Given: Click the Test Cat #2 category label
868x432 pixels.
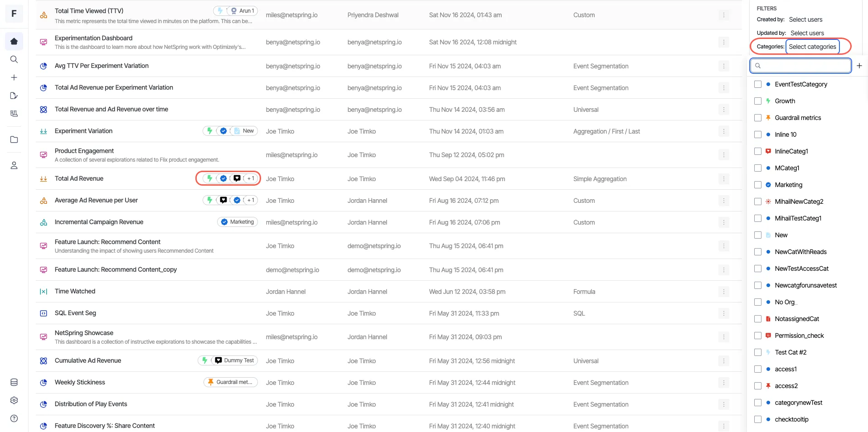Looking at the screenshot, I should pyautogui.click(x=790, y=352).
